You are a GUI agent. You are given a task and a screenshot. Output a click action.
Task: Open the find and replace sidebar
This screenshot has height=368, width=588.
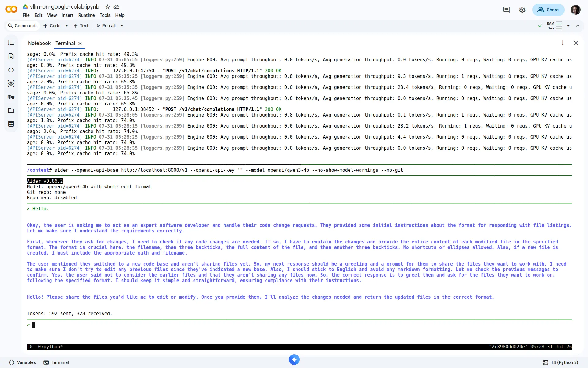pos(11,56)
